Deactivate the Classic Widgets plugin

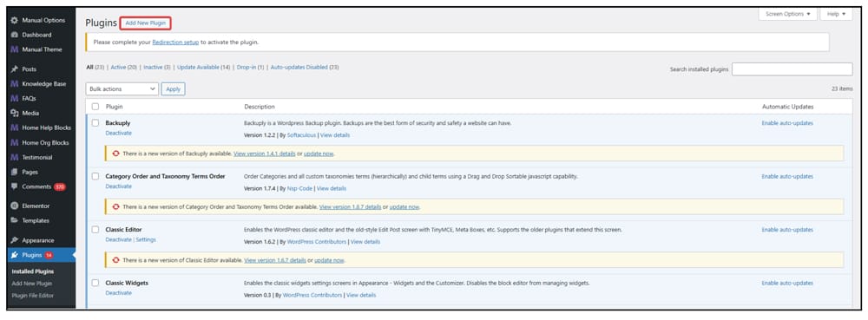click(x=118, y=293)
